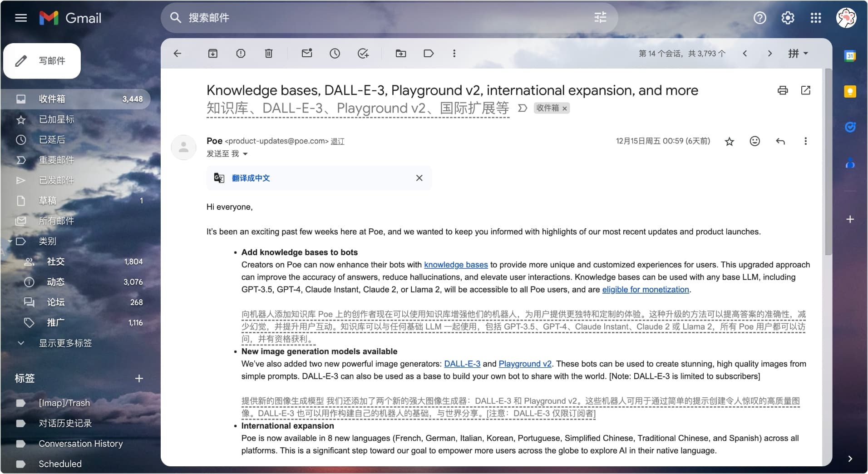Create a new label plus button
This screenshot has height=474, width=868.
pyautogui.click(x=139, y=378)
